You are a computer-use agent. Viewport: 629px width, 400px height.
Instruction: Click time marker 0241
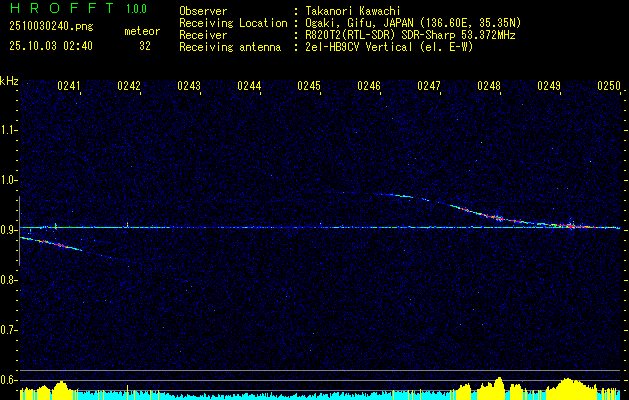pos(69,86)
